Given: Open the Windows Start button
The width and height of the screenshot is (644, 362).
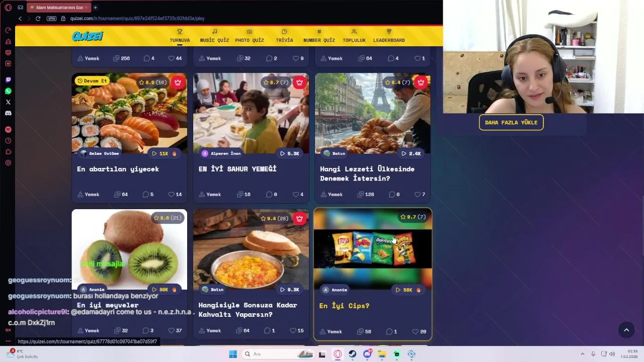Looking at the screenshot, I should click(x=233, y=354).
